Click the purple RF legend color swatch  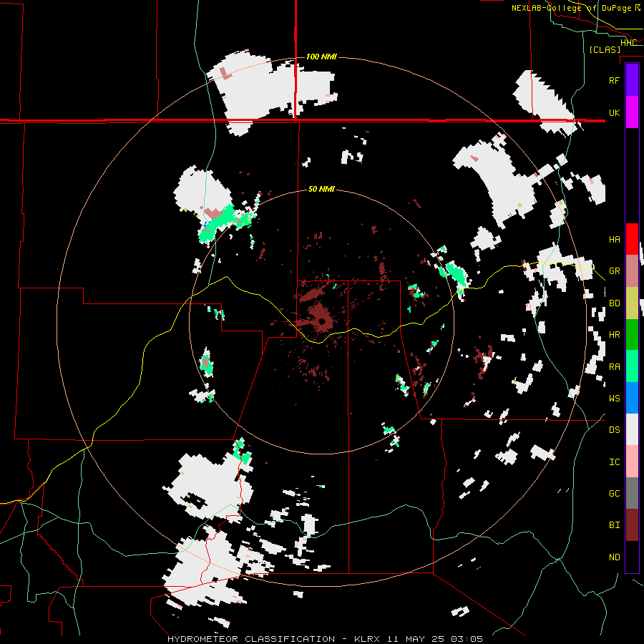(x=632, y=80)
